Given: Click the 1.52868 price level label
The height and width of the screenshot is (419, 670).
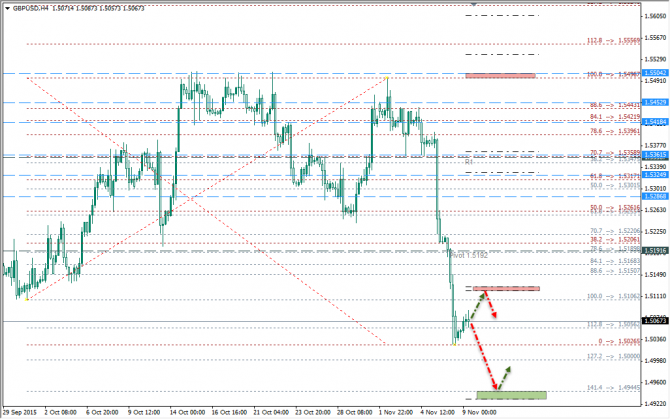Looking at the screenshot, I should tap(656, 196).
